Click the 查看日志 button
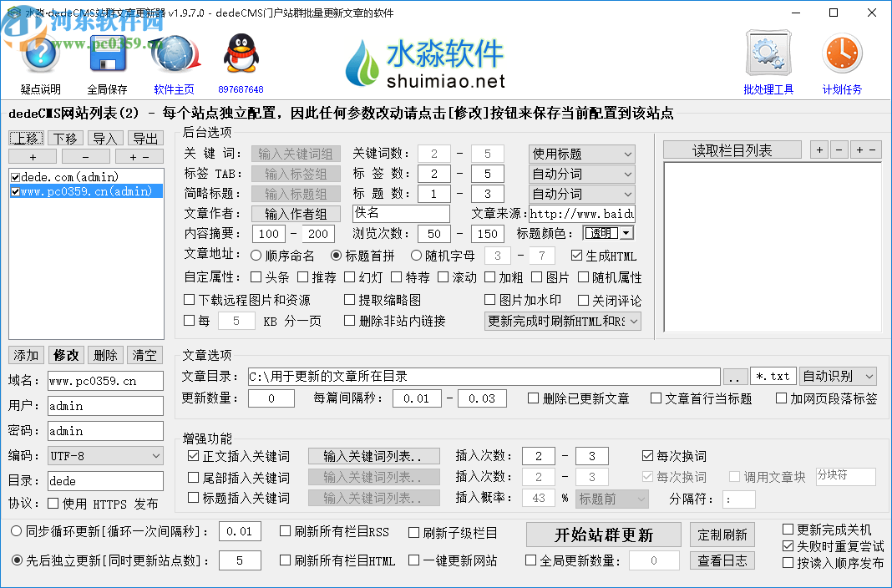Image resolution: width=892 pixels, height=588 pixels. click(x=722, y=560)
